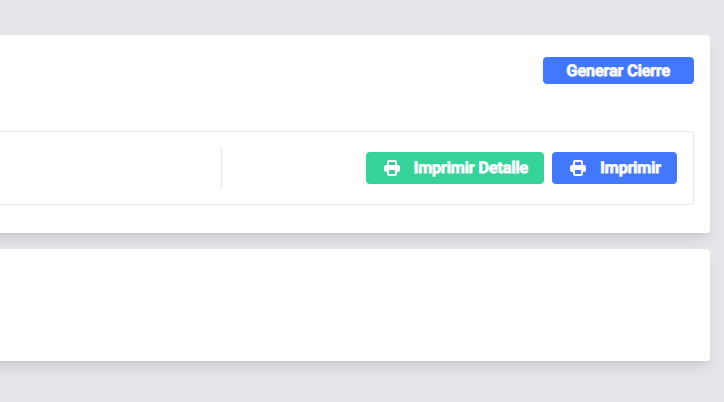
Task: Click the word "Generar" in the top button
Action: click(594, 71)
